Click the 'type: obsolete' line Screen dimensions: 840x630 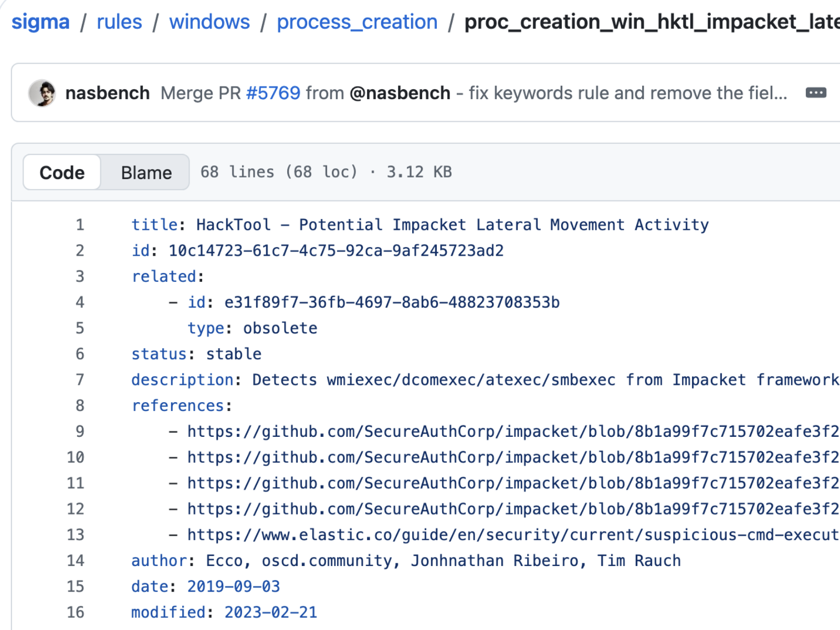pos(253,328)
